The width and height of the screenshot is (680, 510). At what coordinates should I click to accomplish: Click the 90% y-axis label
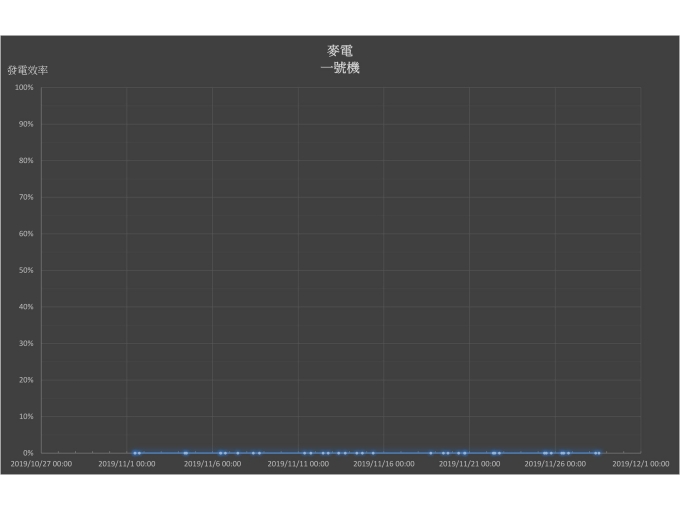26,124
